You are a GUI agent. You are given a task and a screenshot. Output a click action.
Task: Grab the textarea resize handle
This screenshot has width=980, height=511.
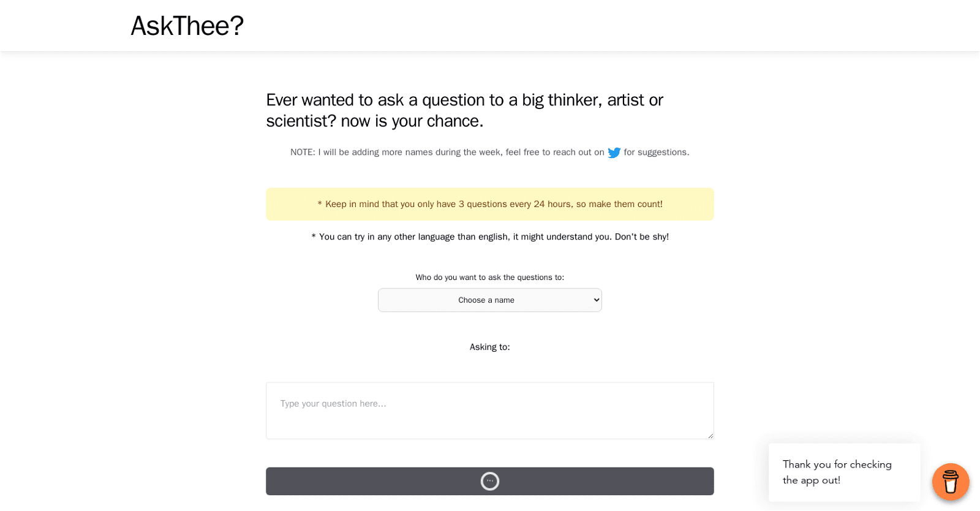[x=710, y=436]
